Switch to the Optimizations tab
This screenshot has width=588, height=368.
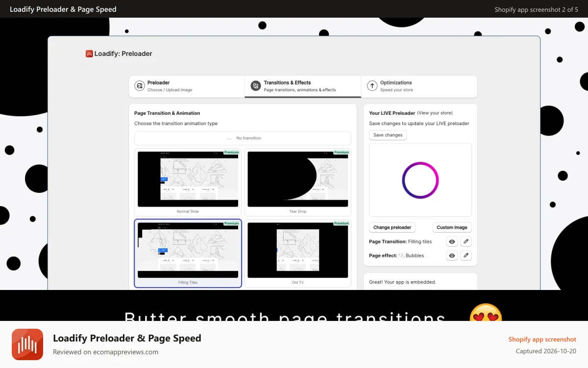coord(419,86)
